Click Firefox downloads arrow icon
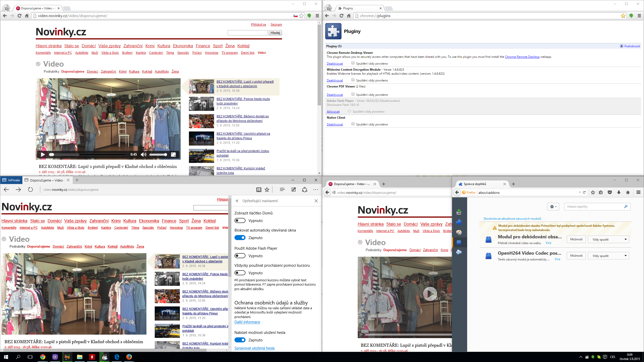This screenshot has width=644, height=362. click(x=619, y=193)
